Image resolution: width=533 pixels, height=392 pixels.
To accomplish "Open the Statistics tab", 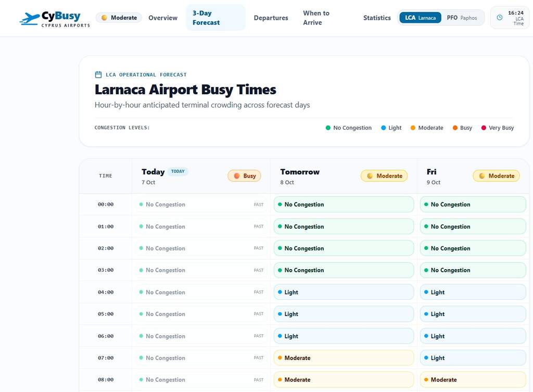I will (377, 18).
